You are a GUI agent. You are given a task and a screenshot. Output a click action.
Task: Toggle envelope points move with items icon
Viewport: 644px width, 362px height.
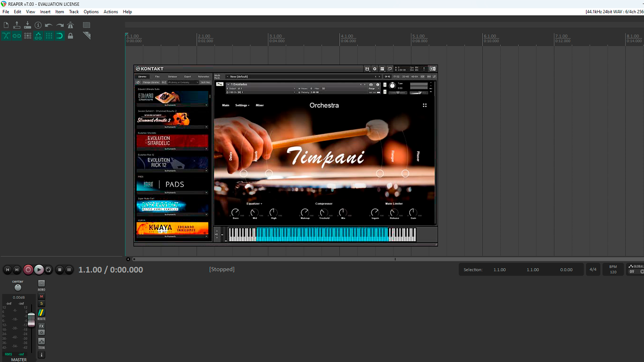pyautogui.click(x=38, y=36)
